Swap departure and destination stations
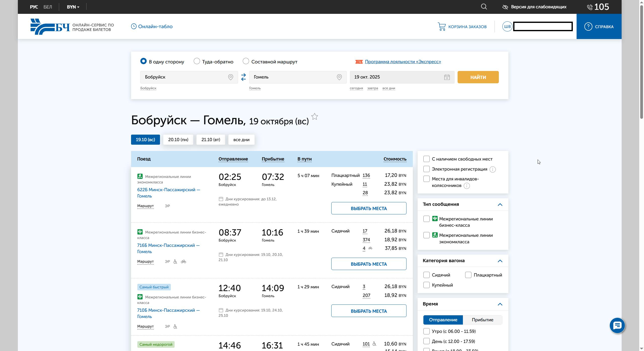644x351 pixels. click(x=243, y=77)
